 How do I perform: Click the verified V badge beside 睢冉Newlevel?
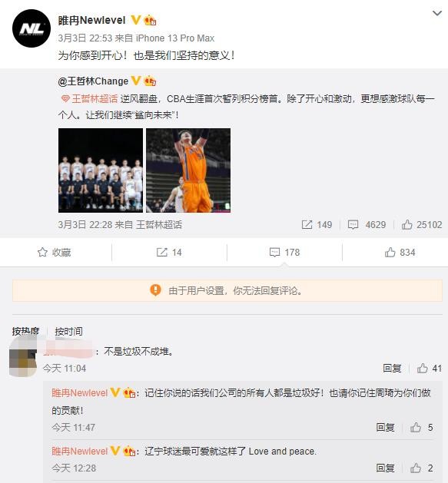(x=135, y=20)
